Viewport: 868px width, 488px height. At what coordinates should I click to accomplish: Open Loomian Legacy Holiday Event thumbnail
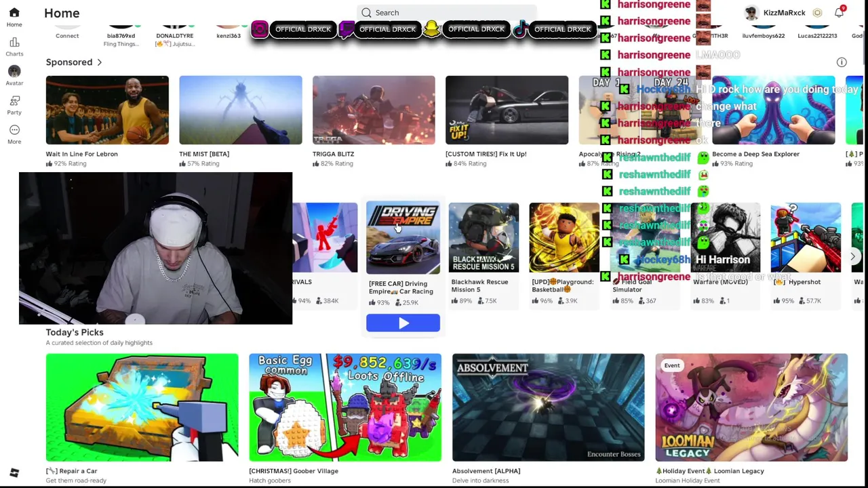click(x=751, y=407)
